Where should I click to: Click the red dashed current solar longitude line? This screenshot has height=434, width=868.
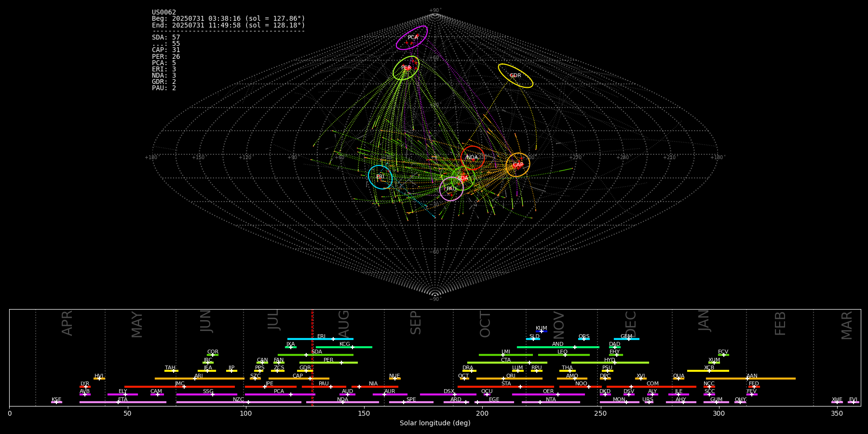pyautogui.click(x=312, y=357)
